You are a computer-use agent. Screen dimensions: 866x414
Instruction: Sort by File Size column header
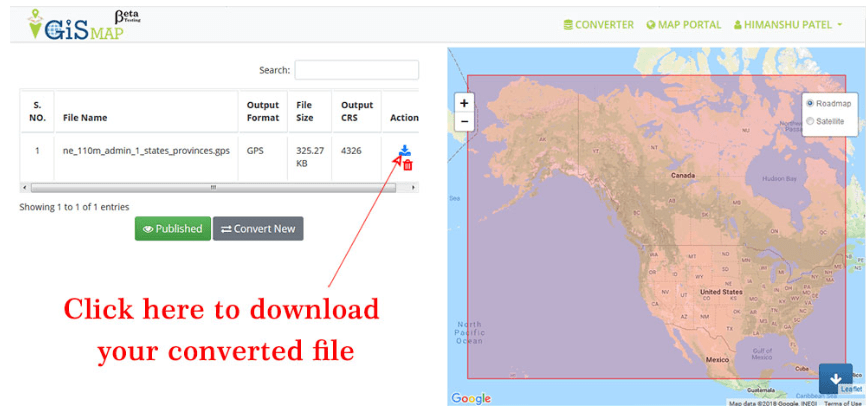[x=310, y=112]
